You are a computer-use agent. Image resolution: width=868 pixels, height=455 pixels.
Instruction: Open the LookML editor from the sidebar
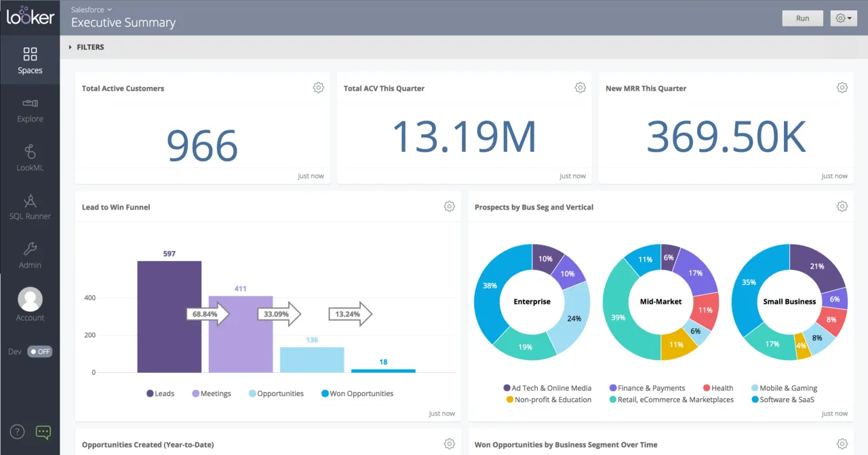point(30,157)
